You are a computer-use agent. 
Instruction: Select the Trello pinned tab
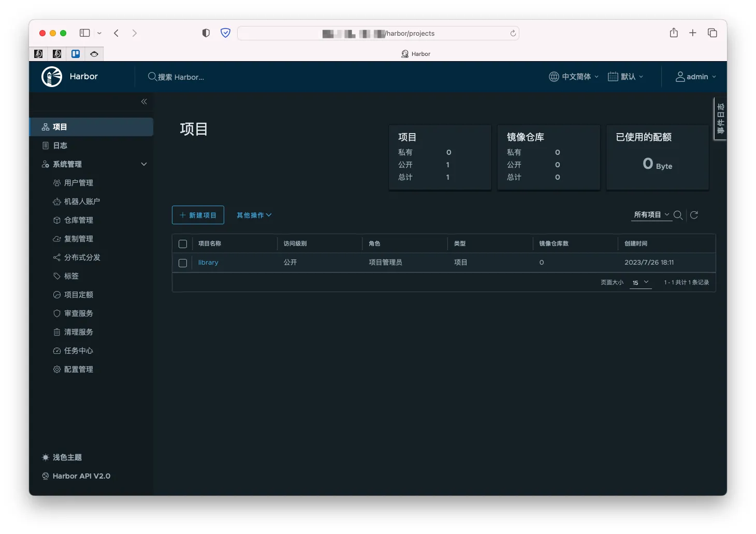[76, 54]
